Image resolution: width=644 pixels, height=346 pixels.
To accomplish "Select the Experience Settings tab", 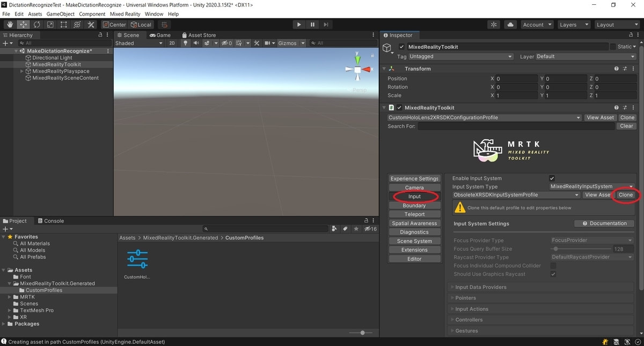I will click(x=414, y=178).
